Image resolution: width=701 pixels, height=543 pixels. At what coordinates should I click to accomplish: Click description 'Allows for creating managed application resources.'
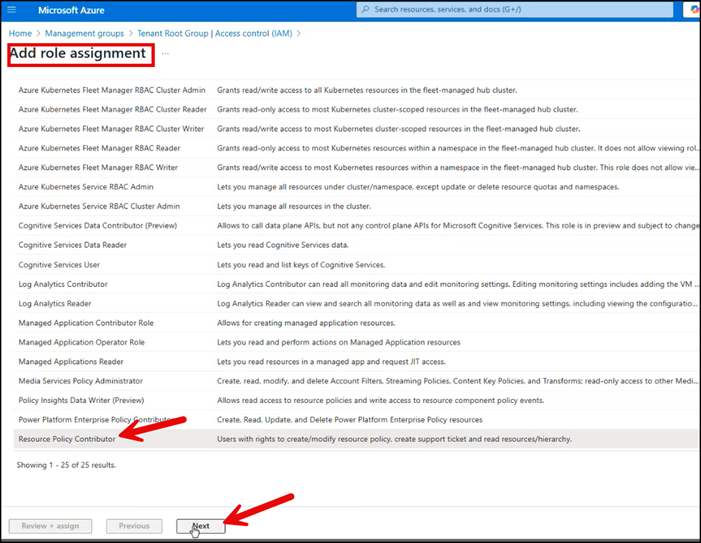pos(306,323)
